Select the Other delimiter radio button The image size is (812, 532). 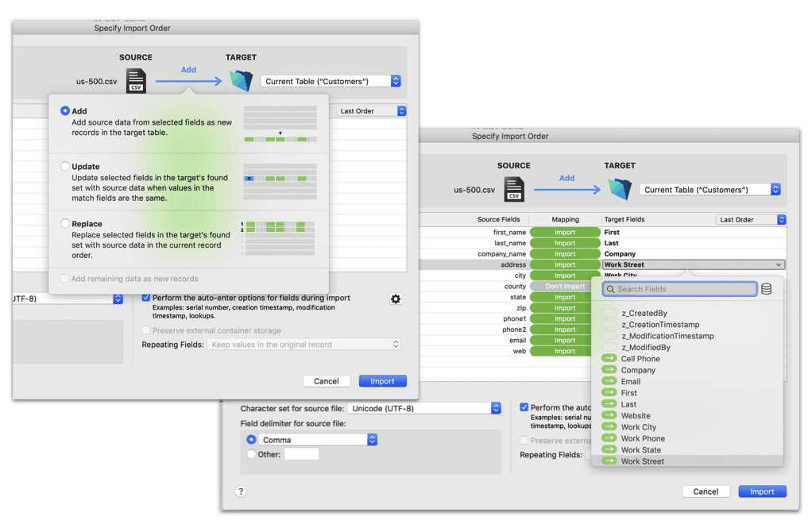[x=251, y=454]
